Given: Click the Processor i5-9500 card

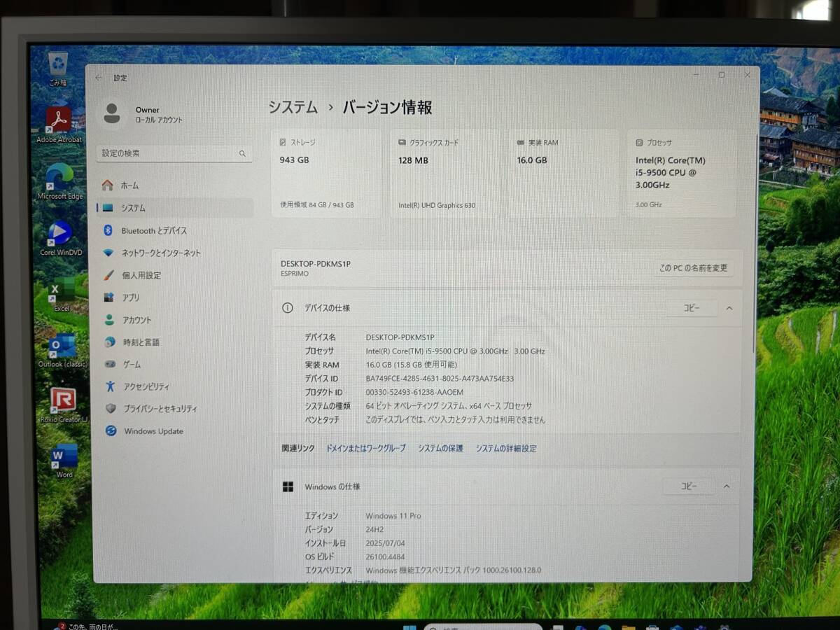Looking at the screenshot, I should [682, 173].
